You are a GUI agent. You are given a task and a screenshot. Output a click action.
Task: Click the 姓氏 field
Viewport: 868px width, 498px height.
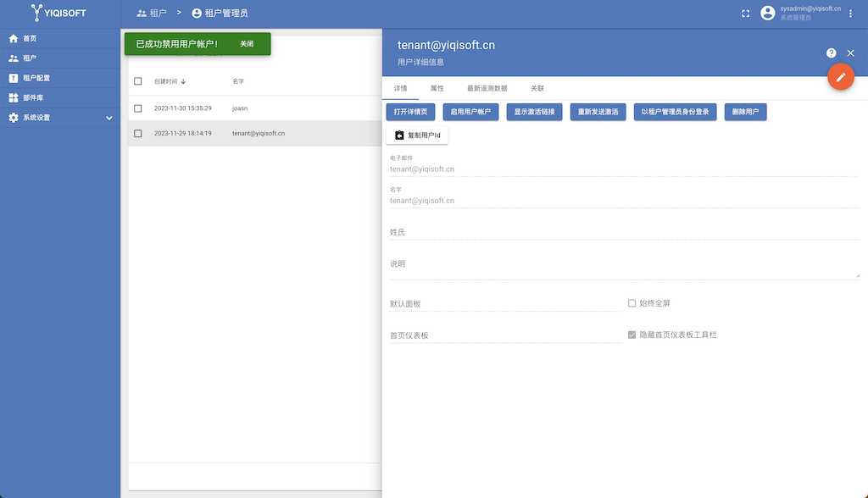coord(625,232)
